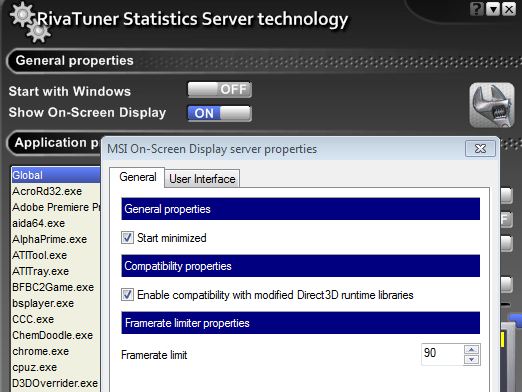Viewport: 522px width, 392px height.
Task: Select ATITool.exe in the application list
Action: click(x=56, y=255)
